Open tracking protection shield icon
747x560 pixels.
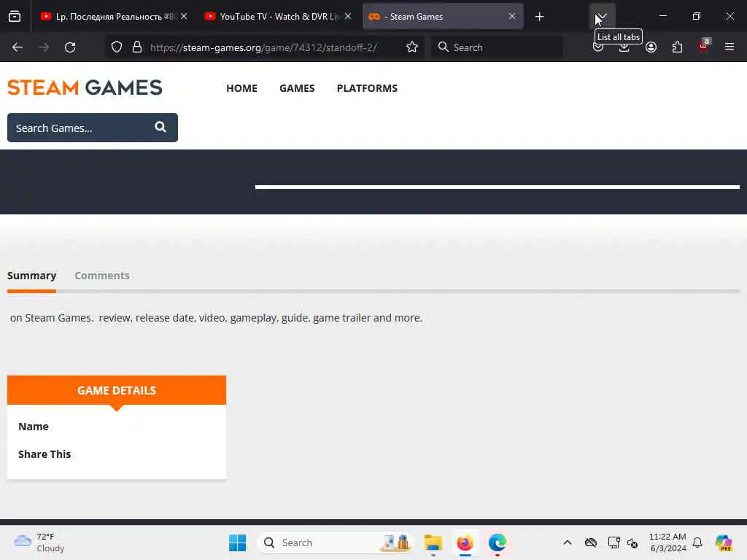point(117,47)
